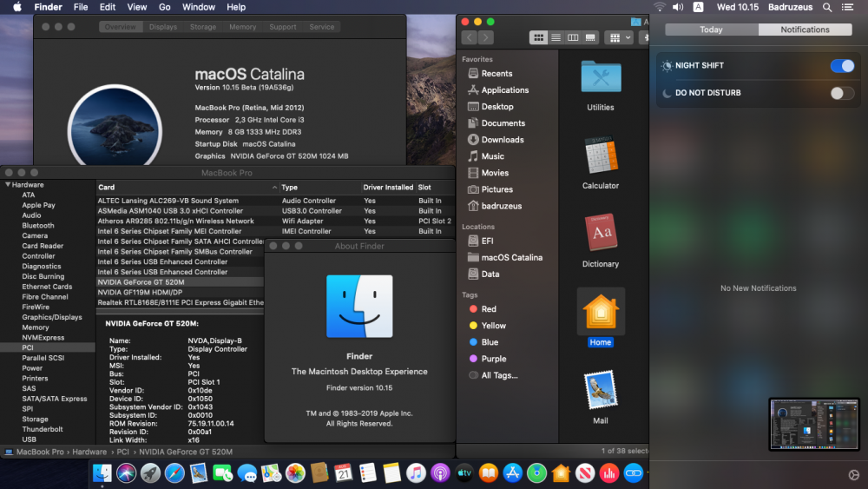Open FaceTime from the Dock
Viewport: 868px width, 489px height.
pos(222,473)
